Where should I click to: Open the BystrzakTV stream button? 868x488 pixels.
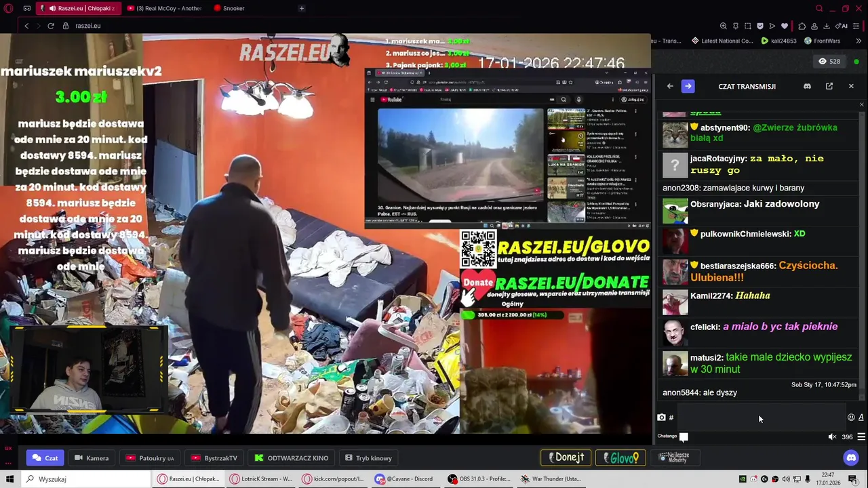click(214, 458)
